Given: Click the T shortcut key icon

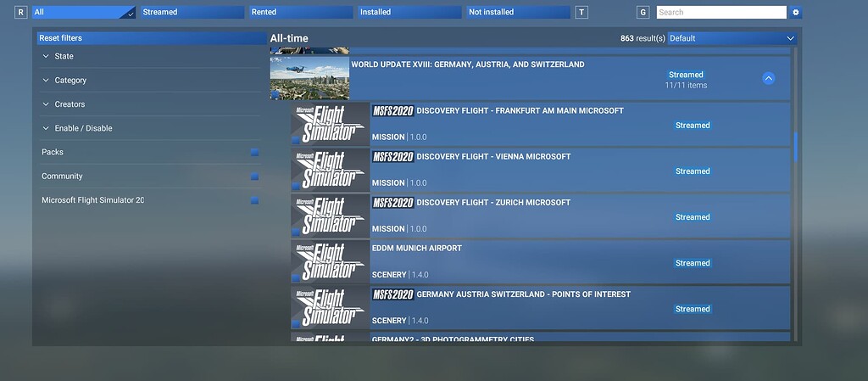Looking at the screenshot, I should 581,12.
